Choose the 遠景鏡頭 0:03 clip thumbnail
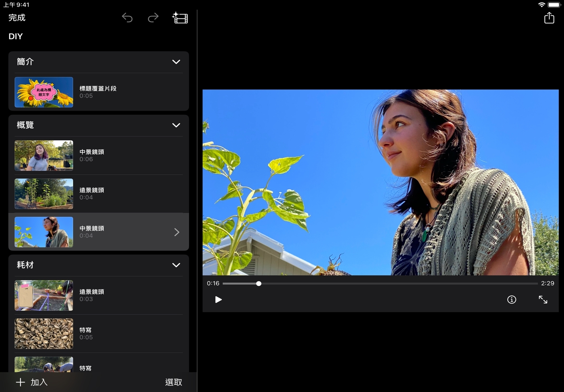 pyautogui.click(x=44, y=295)
